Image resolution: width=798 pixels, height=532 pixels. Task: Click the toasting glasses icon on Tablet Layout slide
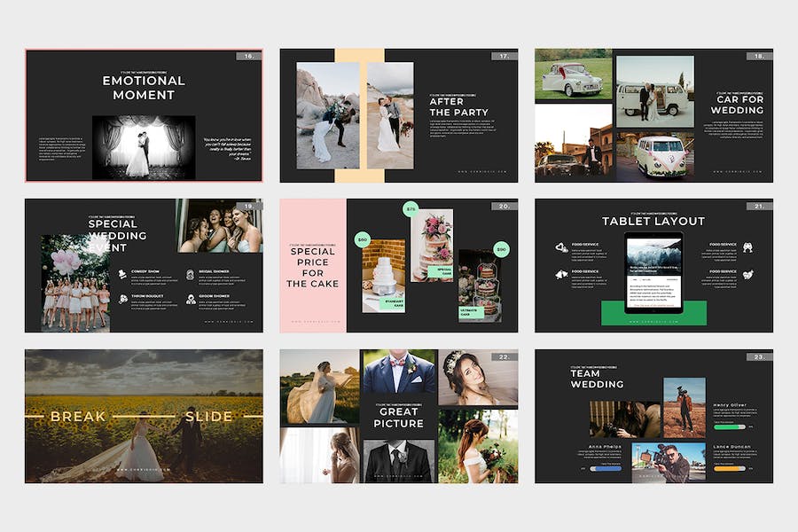coord(747,247)
